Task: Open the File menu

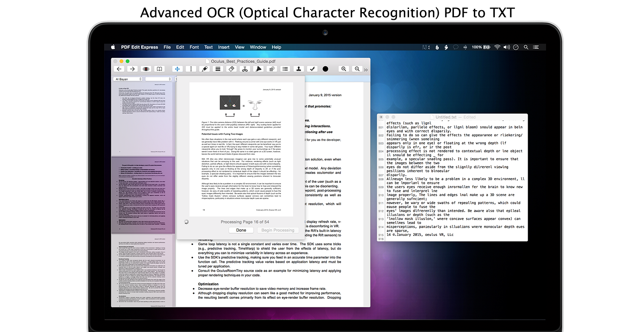Action: [x=167, y=47]
